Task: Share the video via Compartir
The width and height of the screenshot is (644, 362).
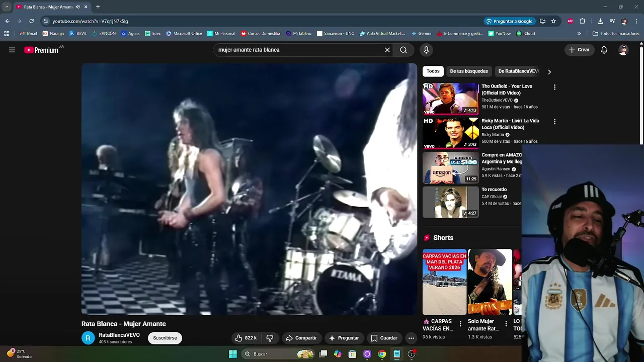Action: 301,338
